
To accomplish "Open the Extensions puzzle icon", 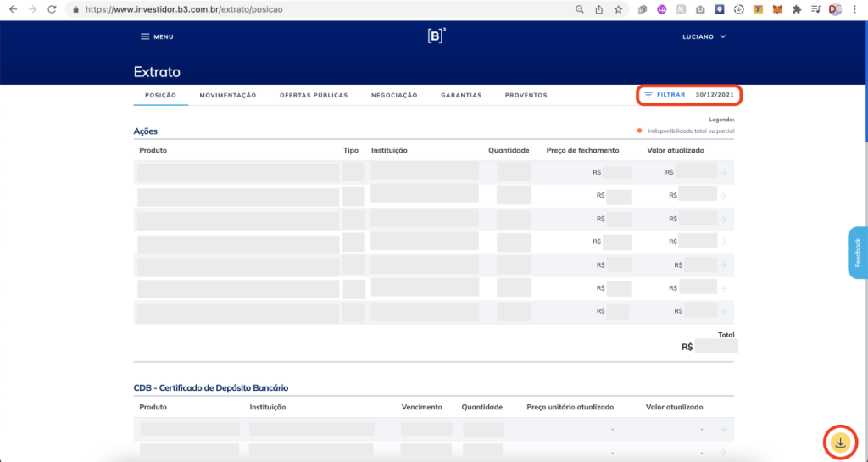I will tap(797, 9).
